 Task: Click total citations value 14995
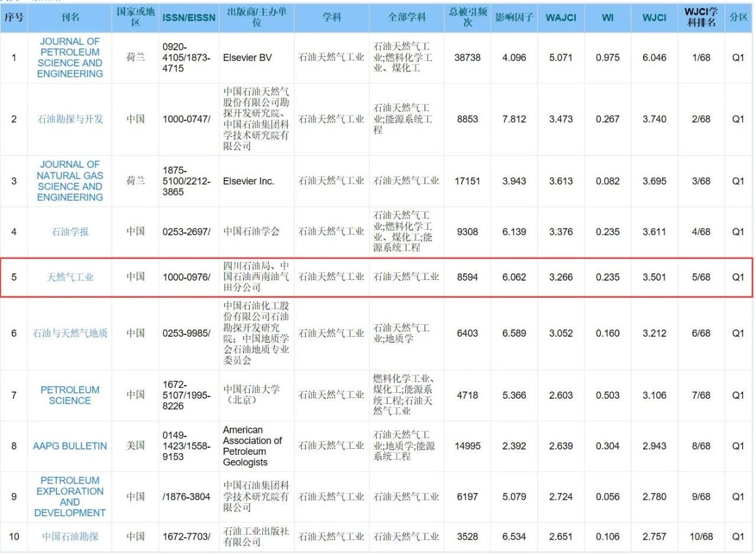pyautogui.click(x=467, y=446)
